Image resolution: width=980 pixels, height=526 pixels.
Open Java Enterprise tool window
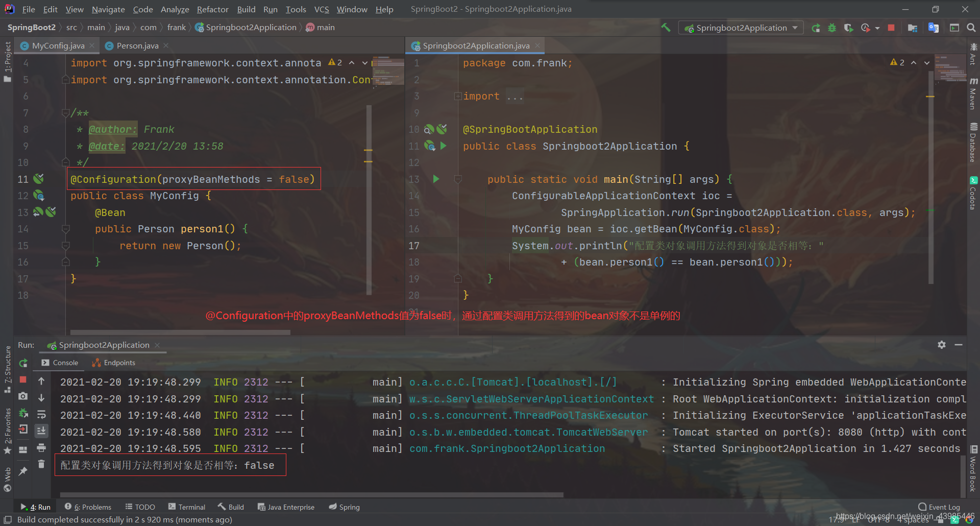click(x=286, y=507)
